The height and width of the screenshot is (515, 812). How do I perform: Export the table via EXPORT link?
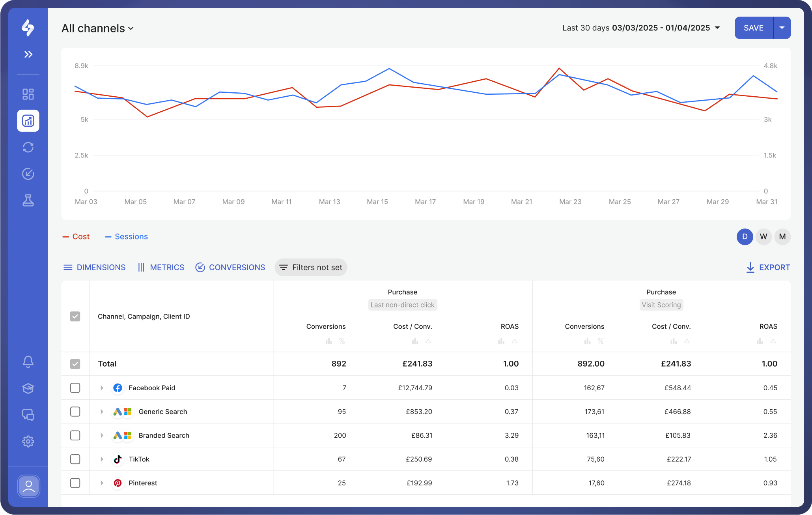pyautogui.click(x=767, y=267)
